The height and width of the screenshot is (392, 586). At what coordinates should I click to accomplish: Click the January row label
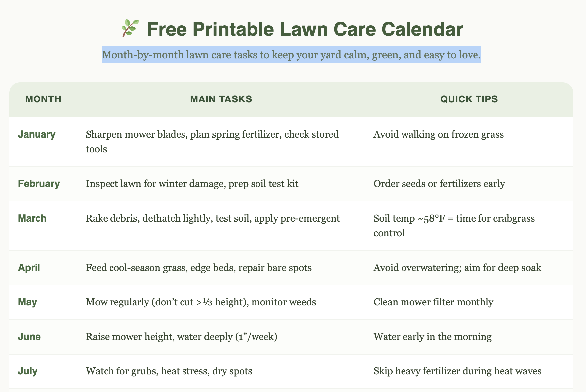click(x=37, y=134)
